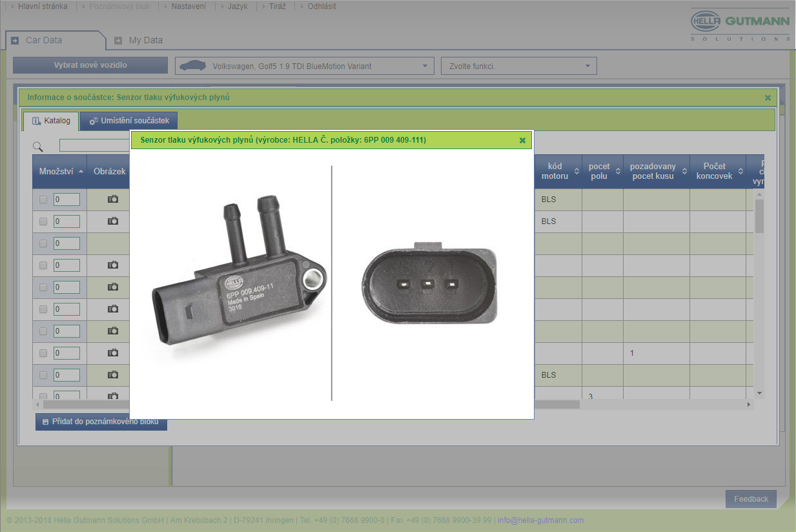Open Tiráž in the top menu
Image resolution: width=796 pixels, height=532 pixels.
click(278, 6)
